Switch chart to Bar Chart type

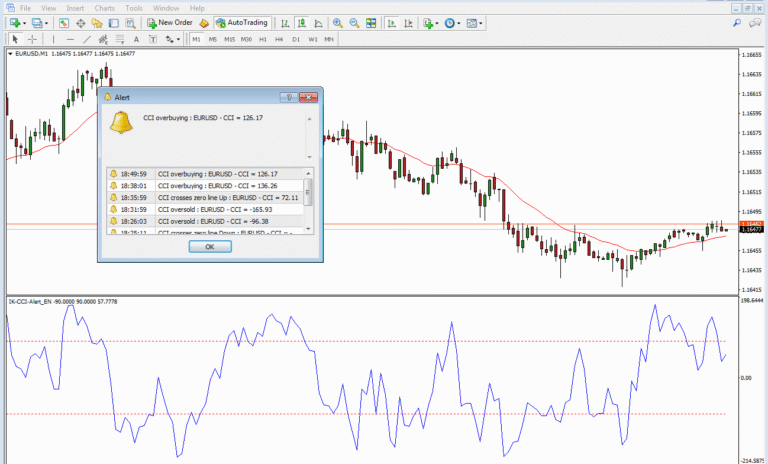285,23
